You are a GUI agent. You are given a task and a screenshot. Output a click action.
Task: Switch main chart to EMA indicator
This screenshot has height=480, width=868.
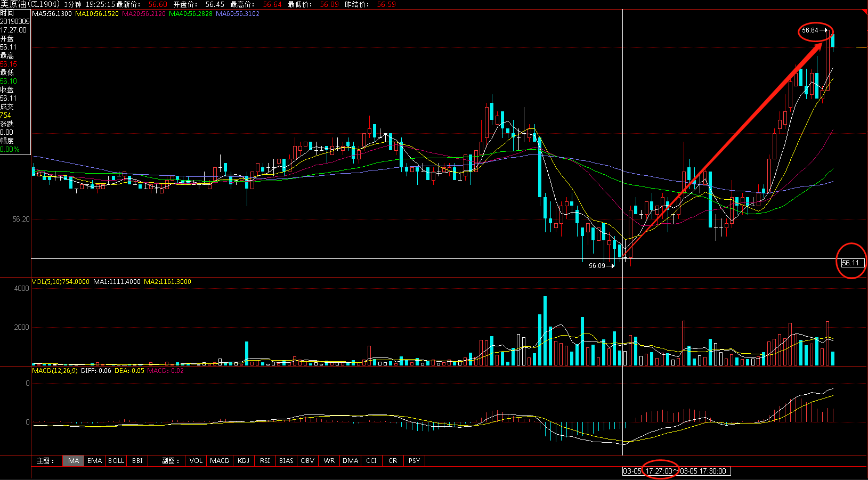click(94, 461)
